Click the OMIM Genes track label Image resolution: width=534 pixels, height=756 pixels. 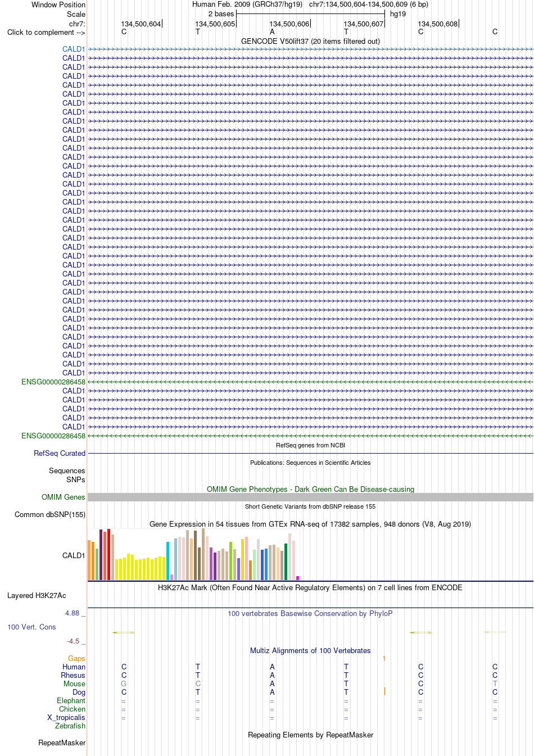(x=64, y=497)
